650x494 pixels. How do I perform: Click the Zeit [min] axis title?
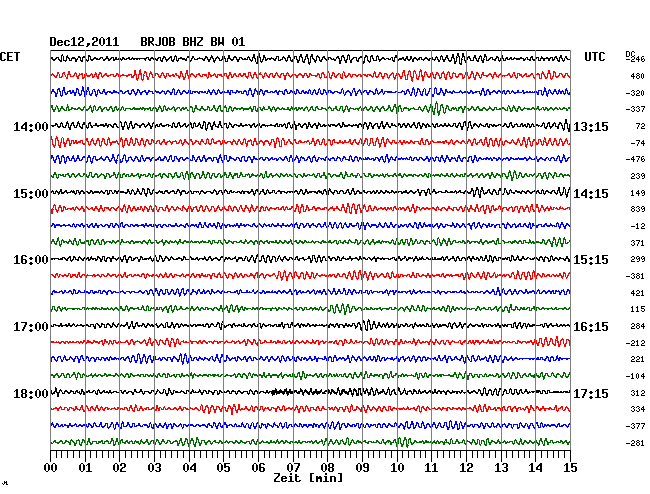(x=308, y=478)
